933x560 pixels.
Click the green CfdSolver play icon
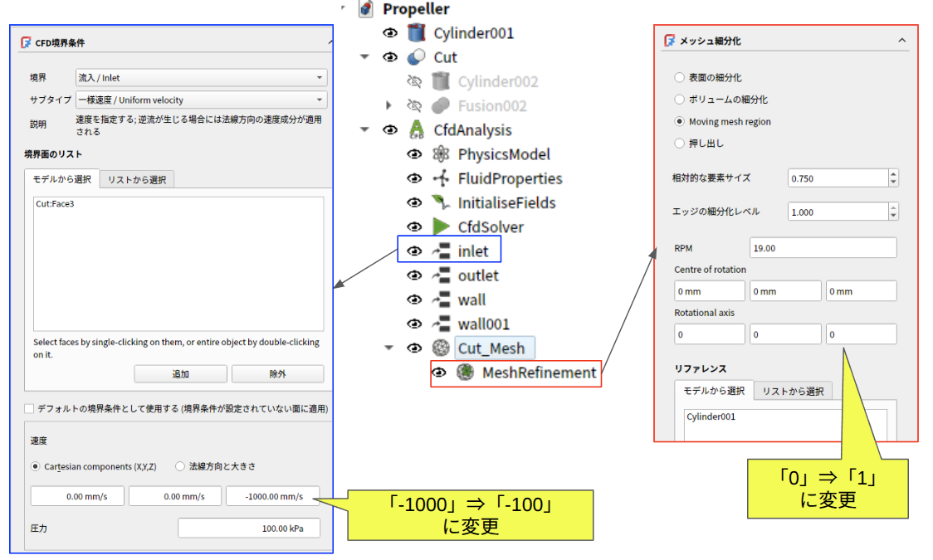tap(441, 226)
